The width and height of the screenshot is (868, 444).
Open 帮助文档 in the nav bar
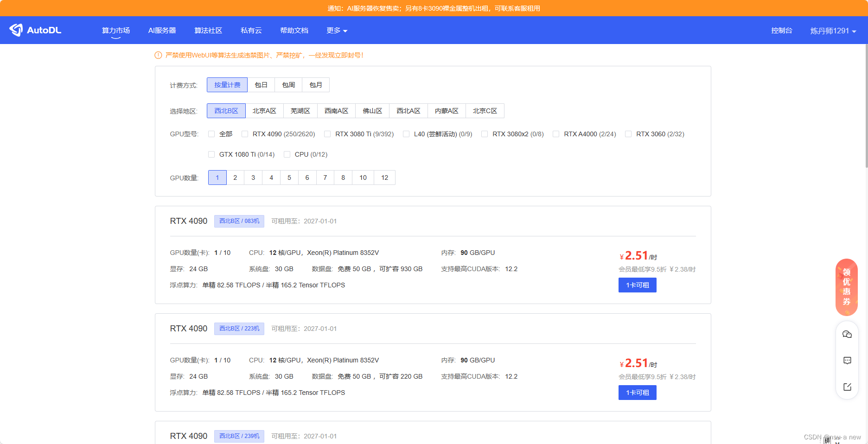click(294, 31)
